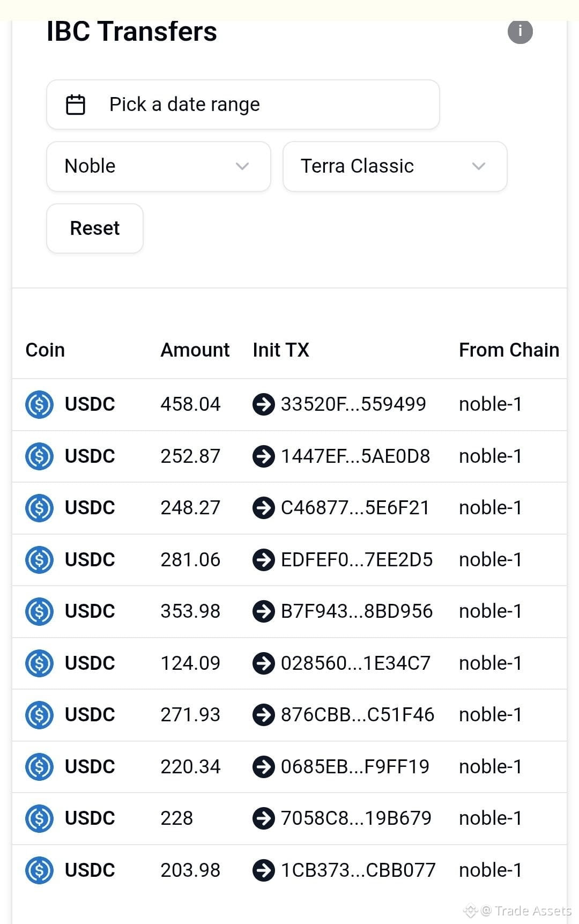Viewport: 579px width, 924px height.
Task: Click the info icon beside IBC Transfers
Action: tap(520, 31)
